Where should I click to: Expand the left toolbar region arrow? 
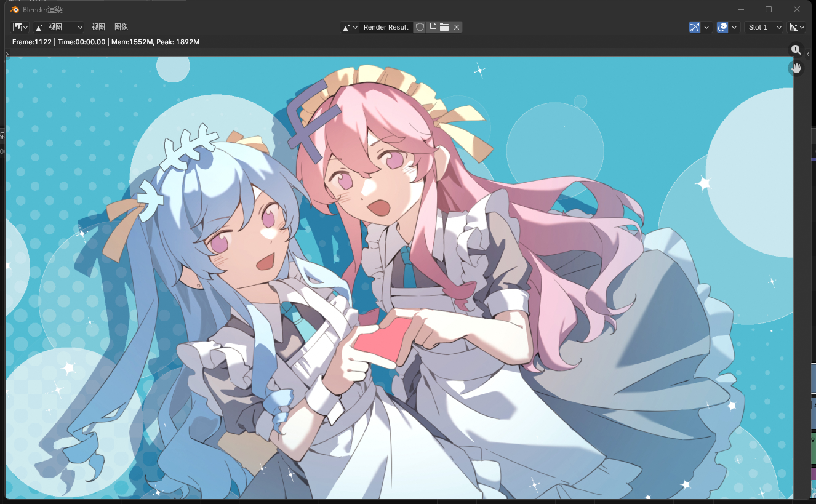pos(7,55)
